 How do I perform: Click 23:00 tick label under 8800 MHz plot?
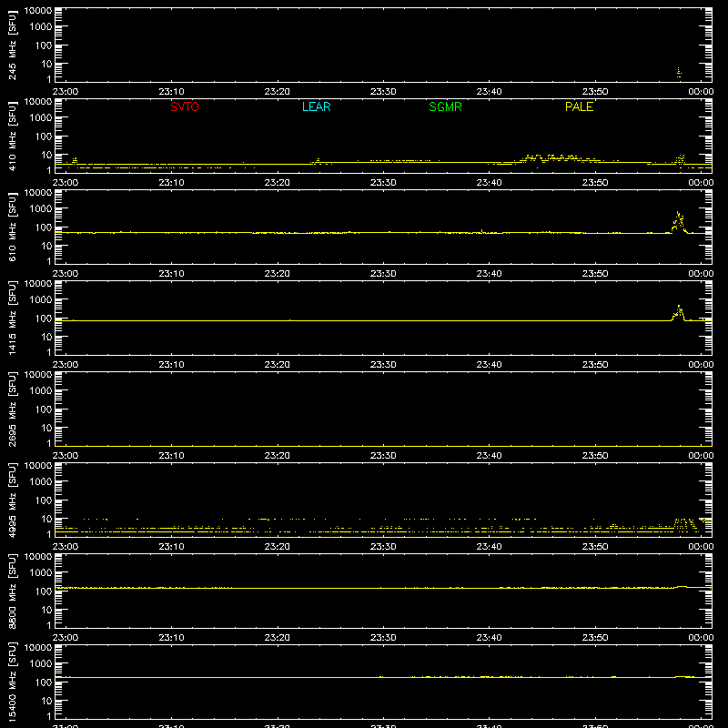(66, 638)
